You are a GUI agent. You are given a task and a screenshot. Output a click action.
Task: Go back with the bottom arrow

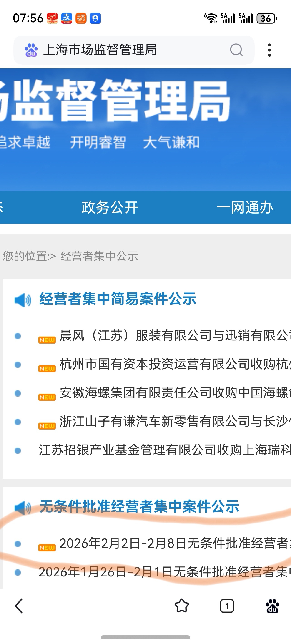[19, 606]
